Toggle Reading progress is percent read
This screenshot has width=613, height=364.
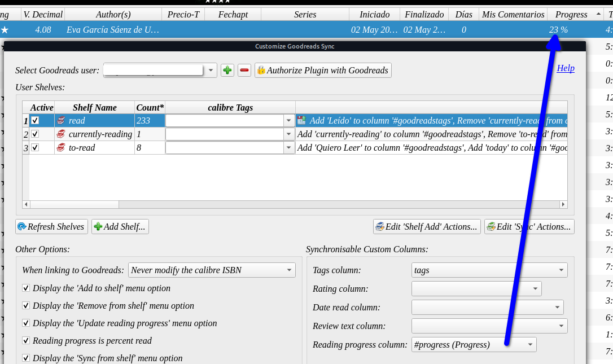26,340
